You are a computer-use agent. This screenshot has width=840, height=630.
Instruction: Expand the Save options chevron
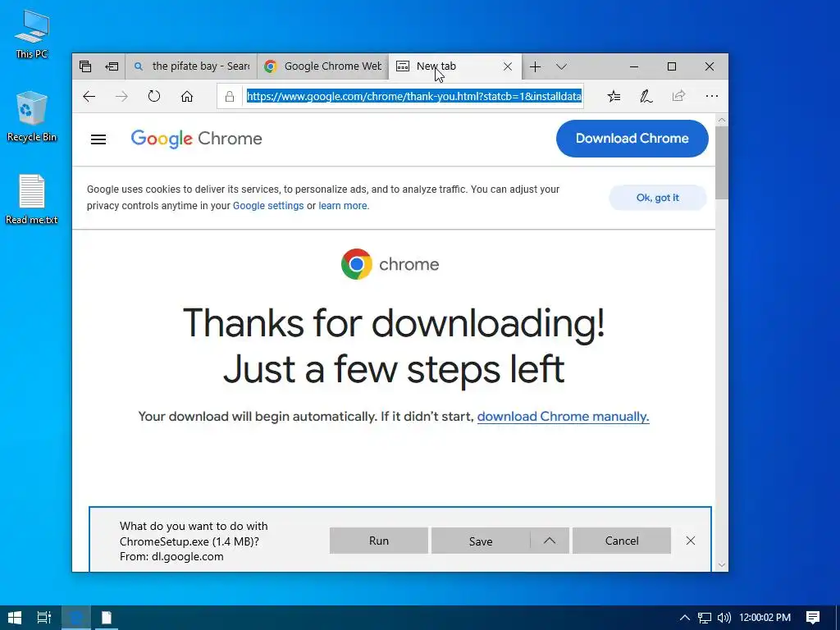550,541
